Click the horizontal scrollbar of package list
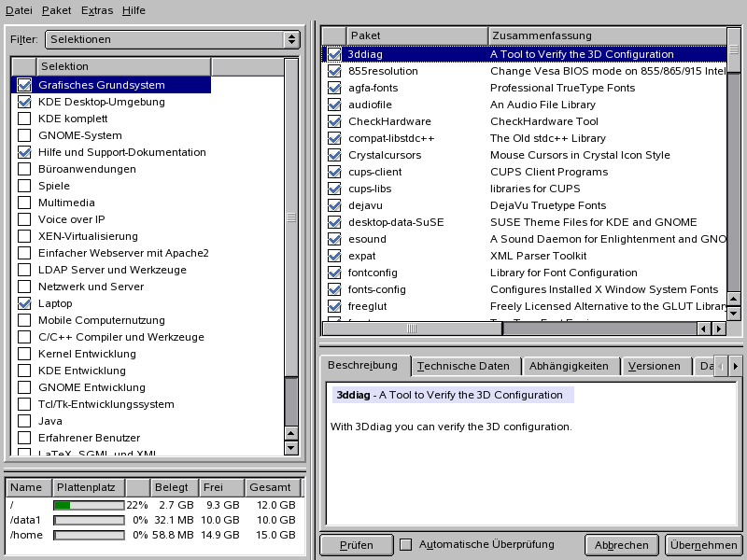 coord(598,329)
